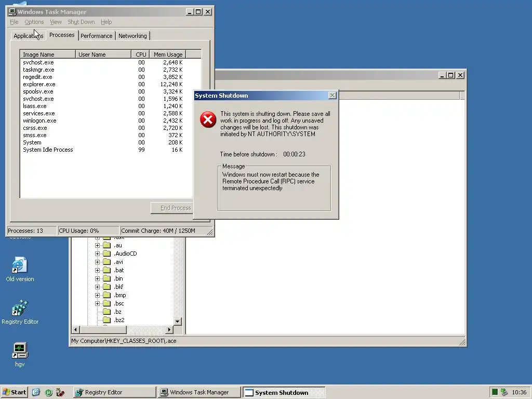
Task: Switch to the Networking tab
Action: pos(132,36)
